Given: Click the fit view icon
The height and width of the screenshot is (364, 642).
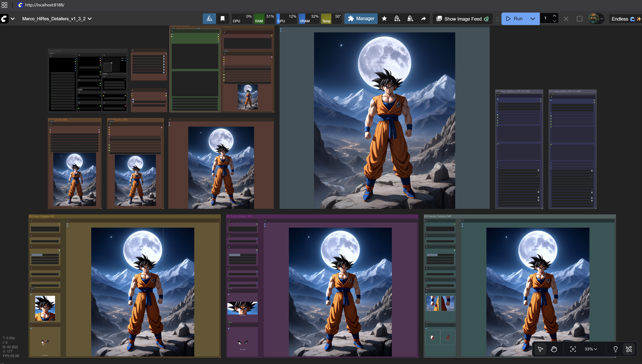Looking at the screenshot, I should click(x=573, y=349).
